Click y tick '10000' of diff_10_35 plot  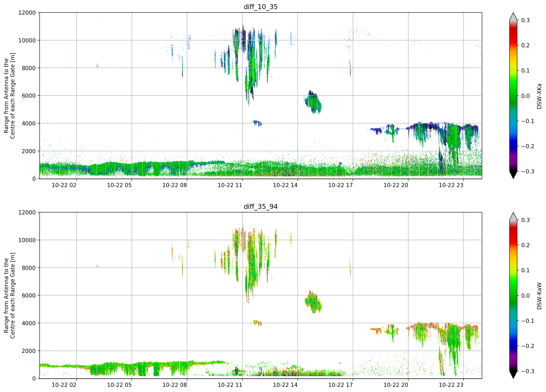click(27, 40)
